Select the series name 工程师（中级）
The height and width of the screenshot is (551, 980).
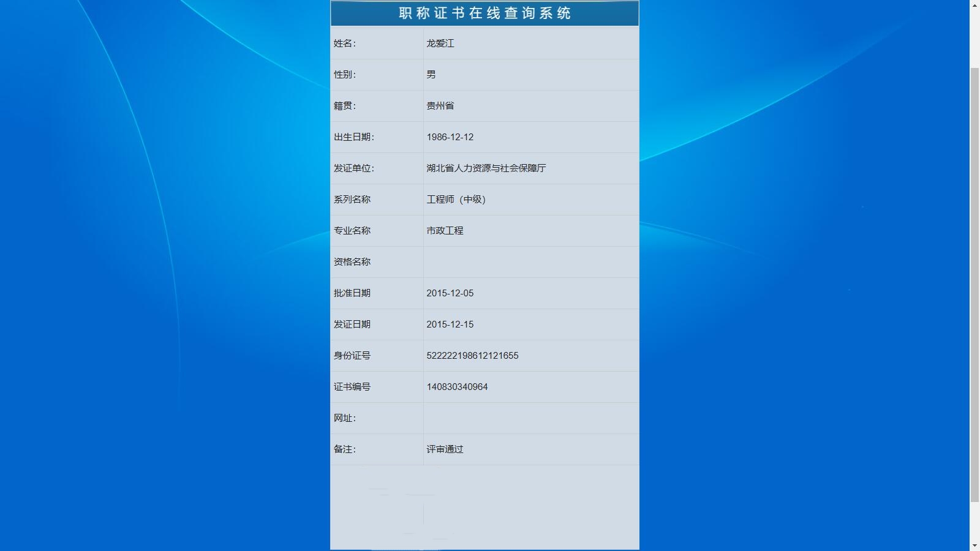[x=456, y=199]
